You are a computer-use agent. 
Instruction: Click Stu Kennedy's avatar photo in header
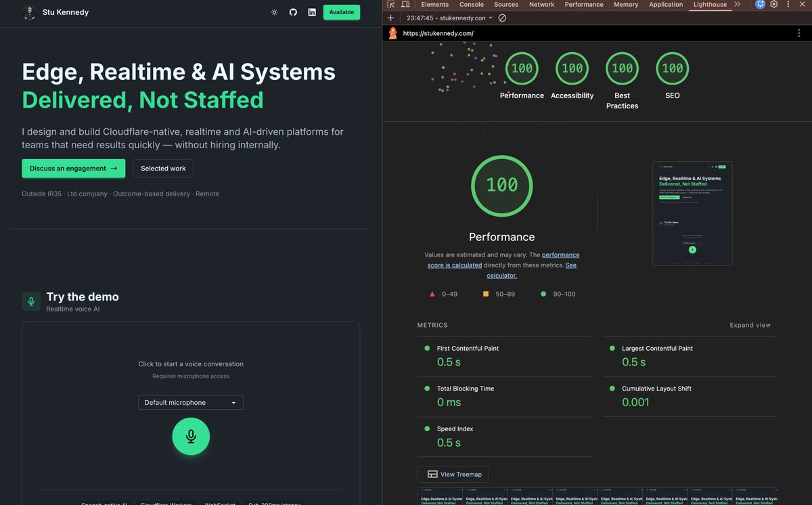click(29, 12)
